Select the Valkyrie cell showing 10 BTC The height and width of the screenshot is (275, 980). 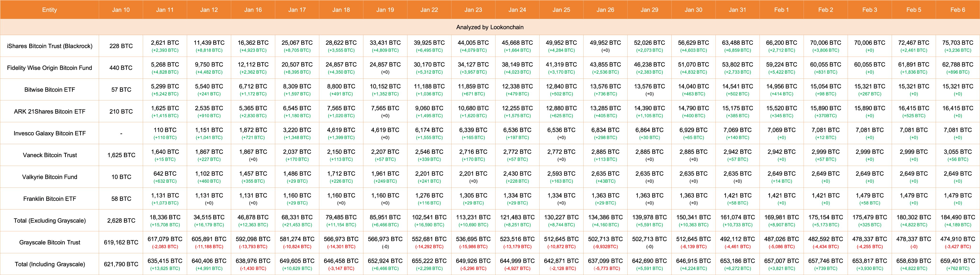click(x=121, y=177)
